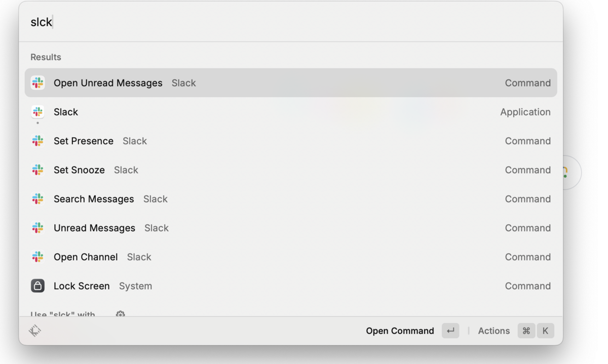
Task: Select the Open Unread Messages command
Action: (x=291, y=83)
